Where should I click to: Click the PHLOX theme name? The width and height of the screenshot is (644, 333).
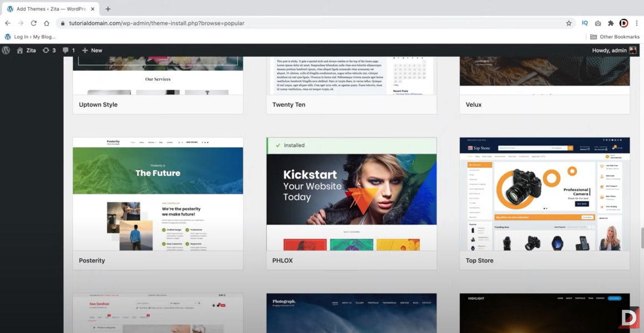click(282, 260)
